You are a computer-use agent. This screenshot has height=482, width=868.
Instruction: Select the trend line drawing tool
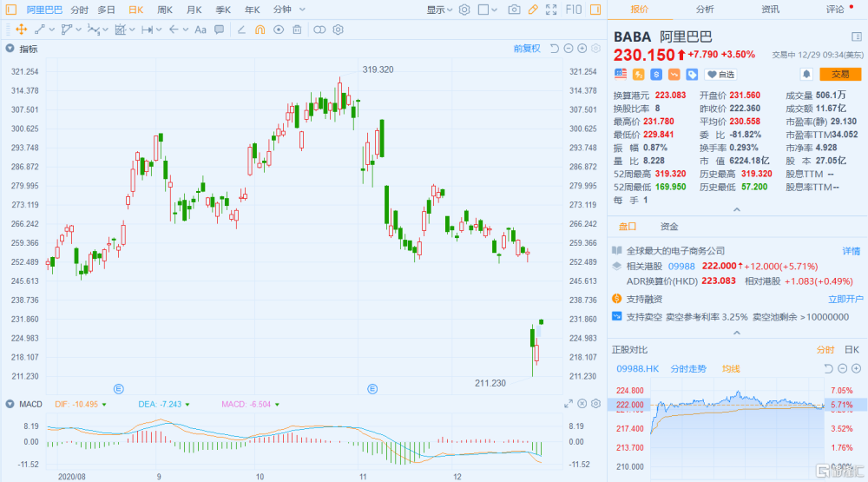coord(40,30)
